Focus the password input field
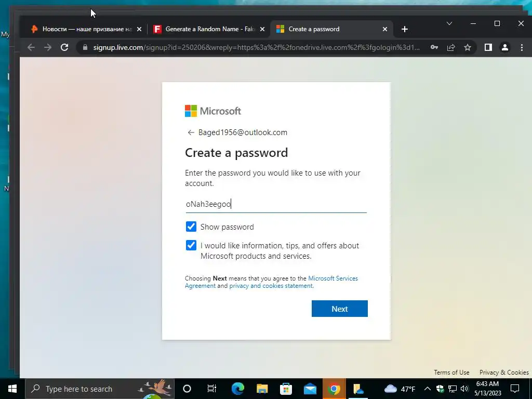Image resolution: width=532 pixels, height=399 pixels. click(x=276, y=204)
